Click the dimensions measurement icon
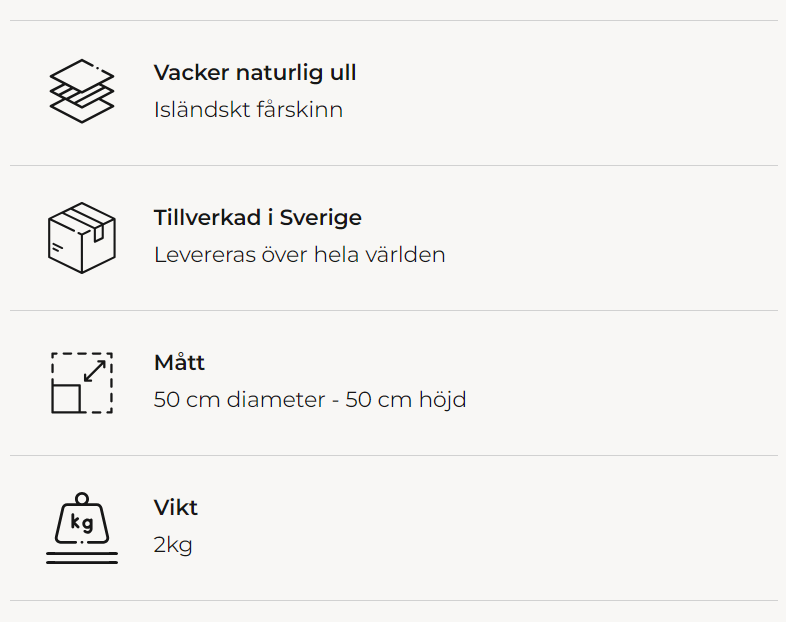 pyautogui.click(x=82, y=382)
